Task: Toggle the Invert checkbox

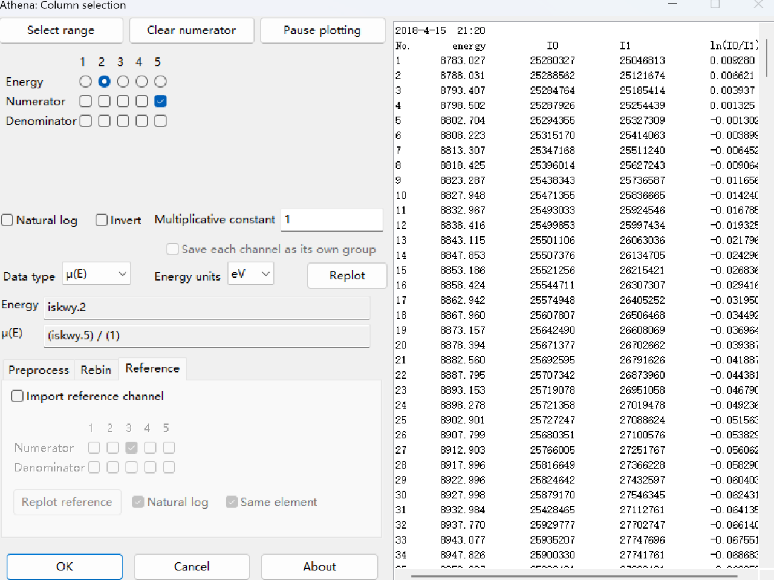Action: tap(102, 220)
